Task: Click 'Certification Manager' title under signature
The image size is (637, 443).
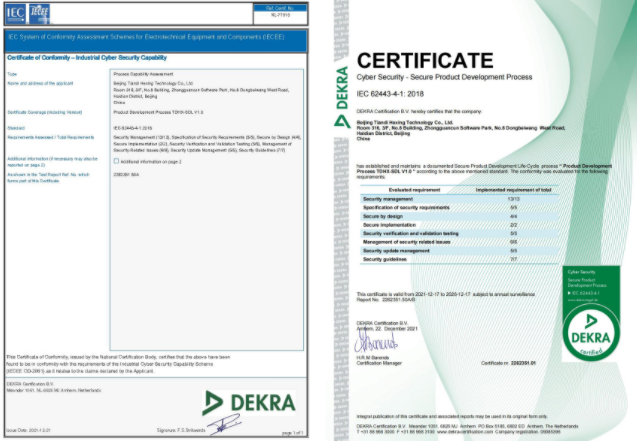Action: (379, 363)
